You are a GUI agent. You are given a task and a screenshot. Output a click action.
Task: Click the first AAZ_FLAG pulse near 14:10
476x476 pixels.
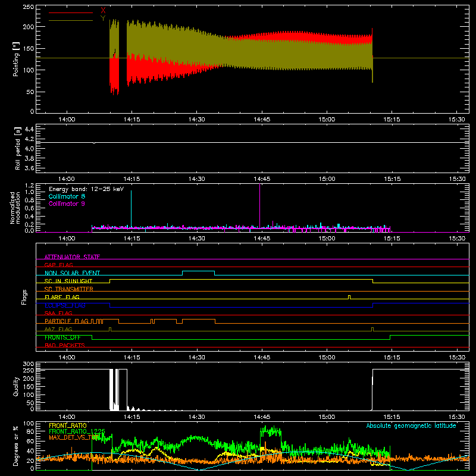pos(110,329)
